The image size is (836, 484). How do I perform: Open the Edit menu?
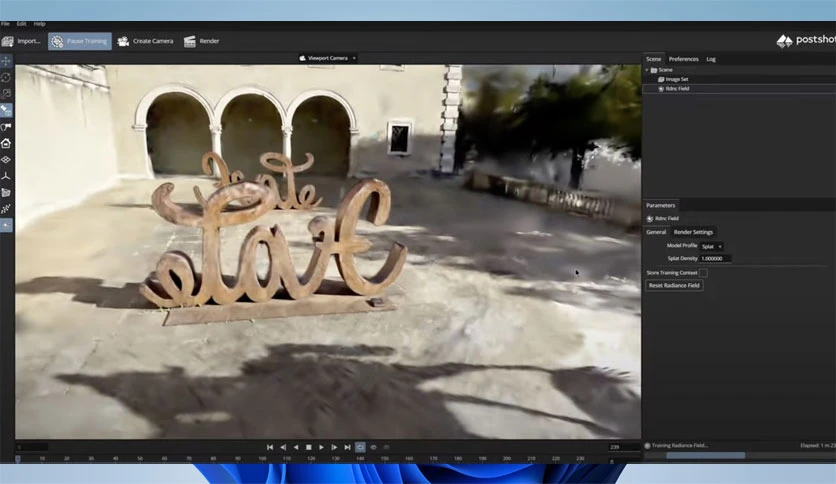click(21, 24)
